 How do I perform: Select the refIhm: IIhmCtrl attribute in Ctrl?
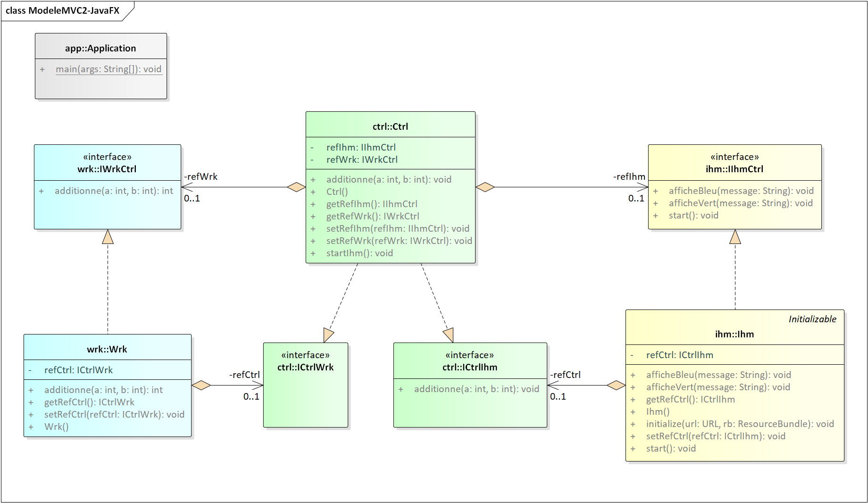361,148
